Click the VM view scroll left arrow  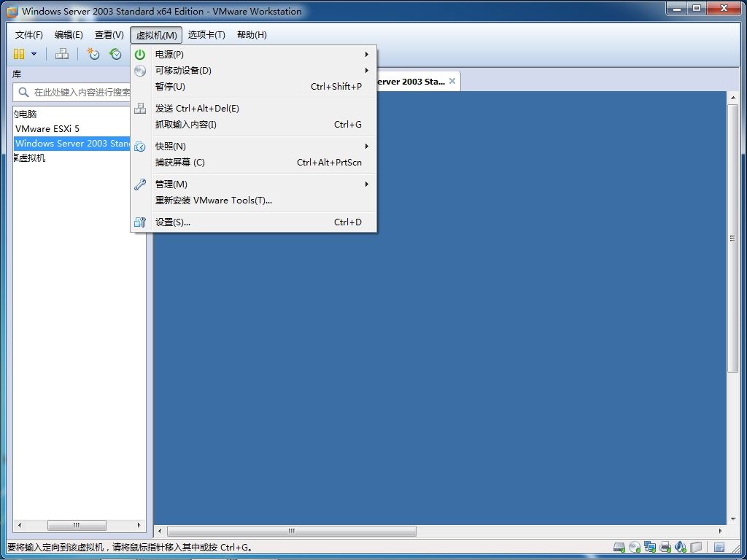click(160, 531)
